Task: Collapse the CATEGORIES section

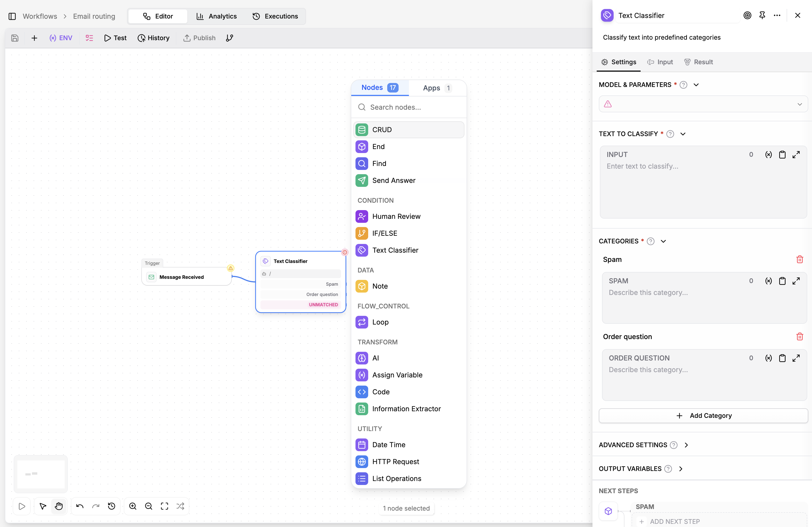Action: (x=663, y=241)
